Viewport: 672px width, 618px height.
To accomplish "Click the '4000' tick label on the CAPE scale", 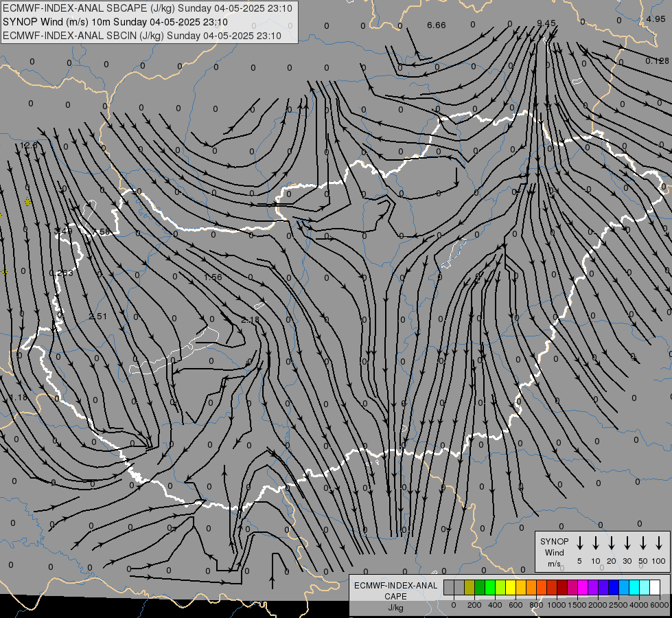I will pyautogui.click(x=639, y=605).
